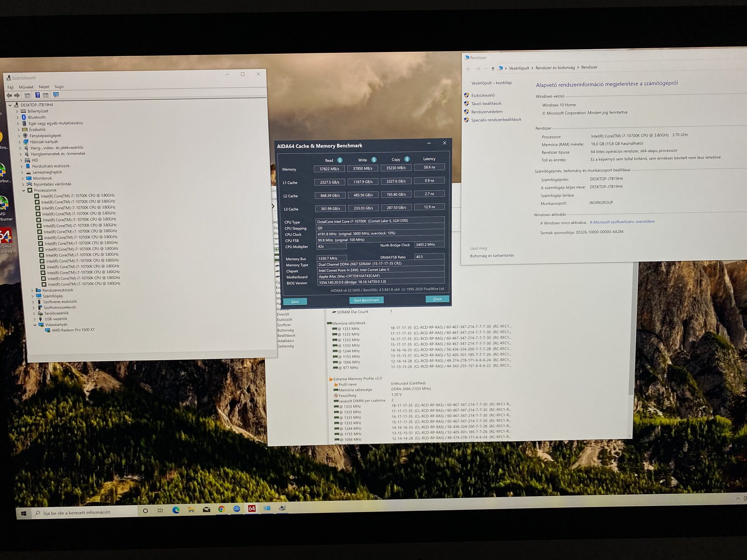The height and width of the screenshot is (560, 747).
Task: Open the Rendszervédelem link
Action: click(487, 112)
